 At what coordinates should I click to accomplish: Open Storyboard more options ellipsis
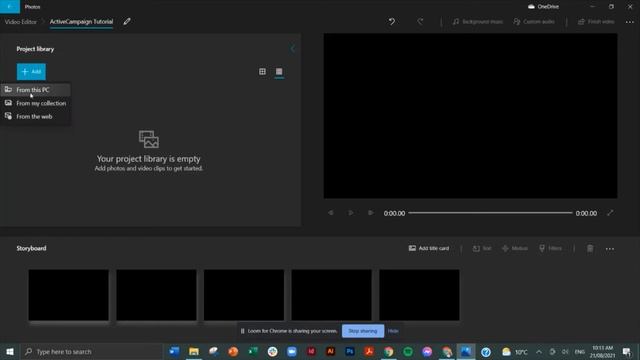pyautogui.click(x=610, y=249)
